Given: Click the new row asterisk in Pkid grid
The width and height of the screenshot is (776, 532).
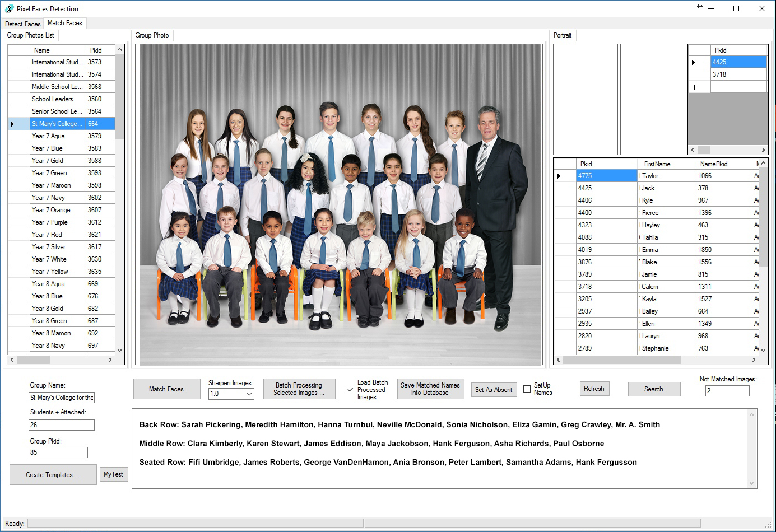Looking at the screenshot, I should click(x=695, y=87).
